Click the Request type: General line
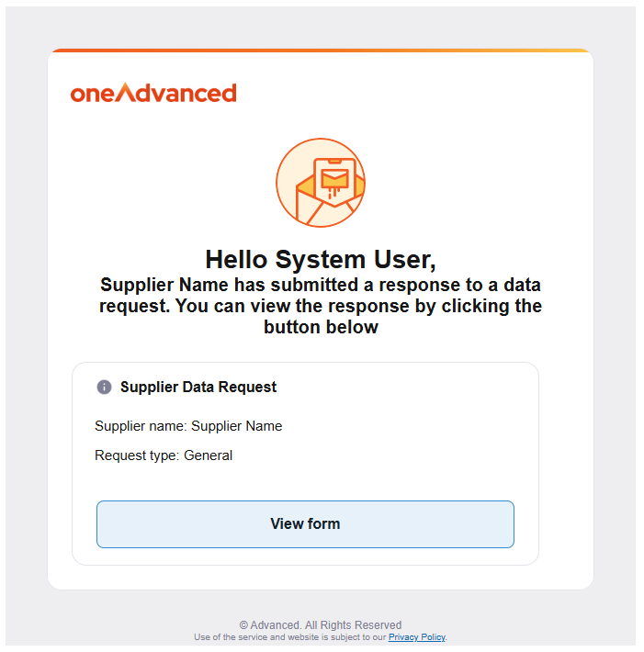 [164, 455]
